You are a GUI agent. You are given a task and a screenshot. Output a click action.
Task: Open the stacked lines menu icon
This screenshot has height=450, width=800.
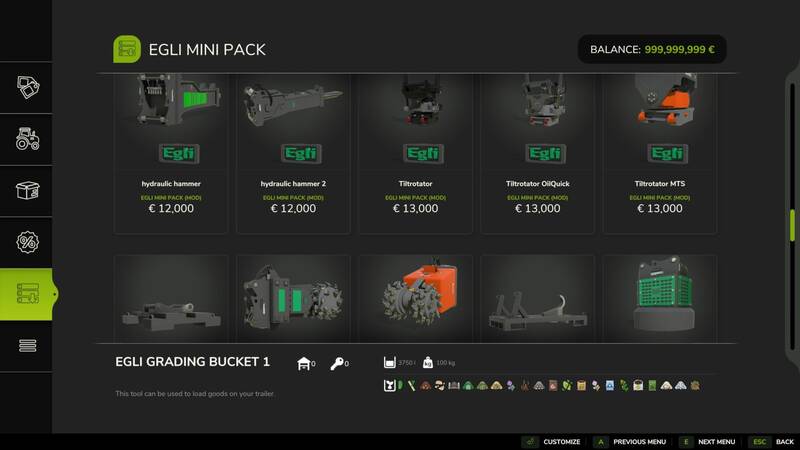[x=27, y=346]
